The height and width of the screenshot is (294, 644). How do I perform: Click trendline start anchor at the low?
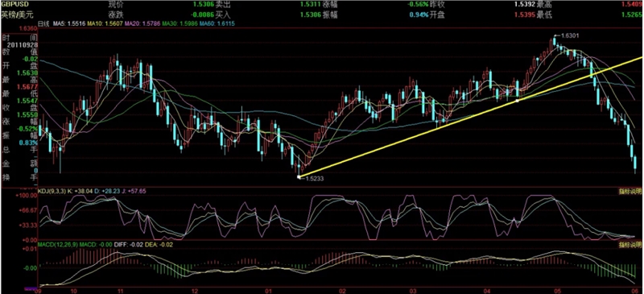pos(299,177)
